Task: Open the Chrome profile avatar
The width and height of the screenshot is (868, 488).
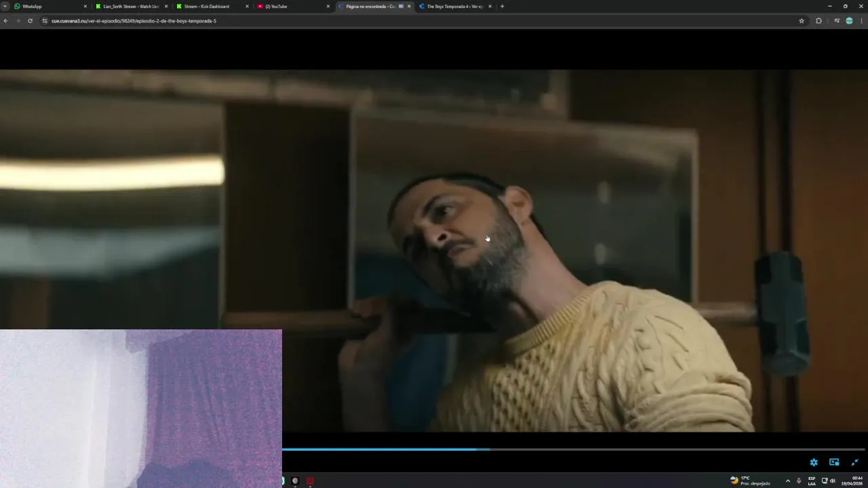Action: pyautogui.click(x=849, y=21)
